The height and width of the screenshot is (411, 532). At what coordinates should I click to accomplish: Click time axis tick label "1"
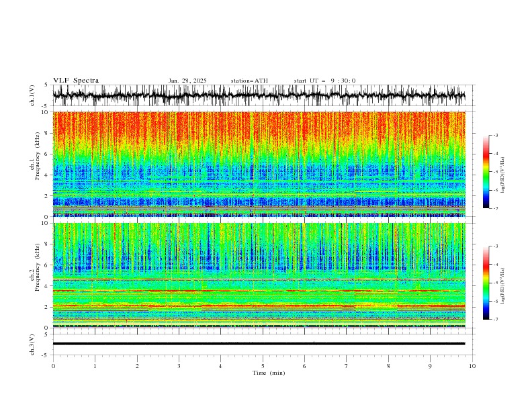coord(95,366)
